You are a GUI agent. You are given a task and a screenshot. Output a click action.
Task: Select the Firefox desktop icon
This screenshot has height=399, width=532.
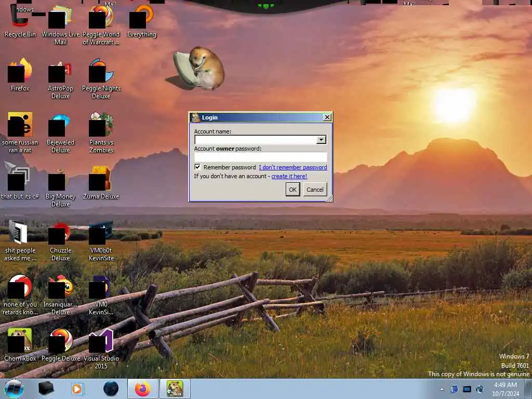(20, 75)
